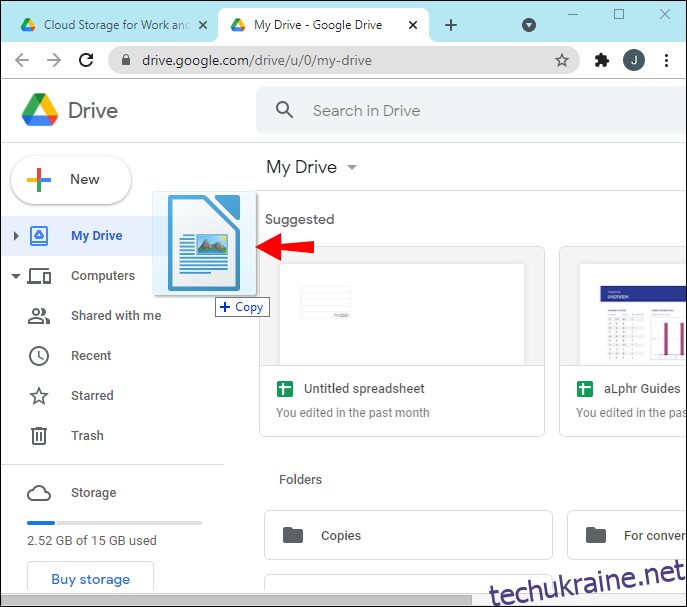Open the Starred section
Screen dimensions: 687x607
click(x=92, y=395)
